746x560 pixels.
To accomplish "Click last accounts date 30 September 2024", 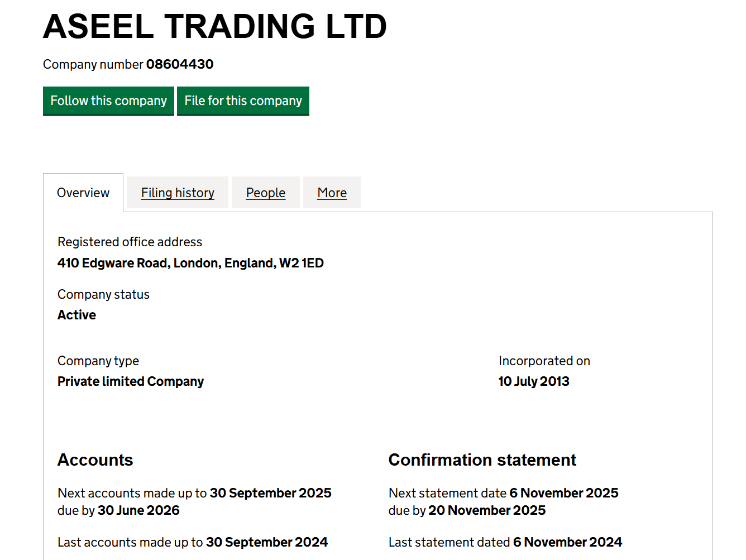I will tap(266, 542).
